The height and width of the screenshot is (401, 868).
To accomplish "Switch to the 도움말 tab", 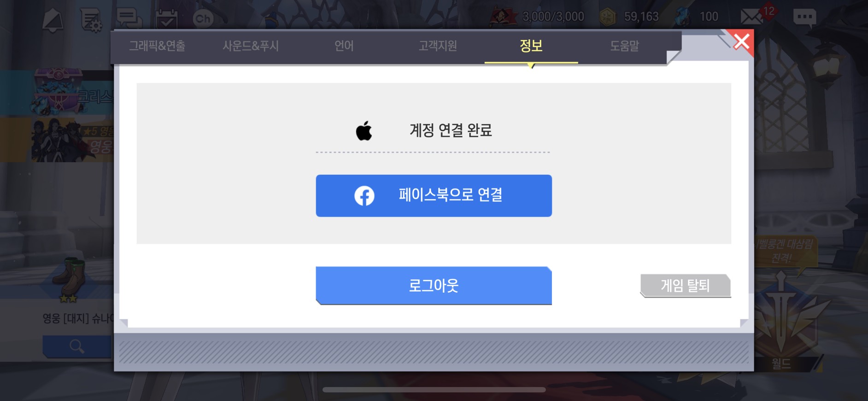I will click(x=624, y=46).
